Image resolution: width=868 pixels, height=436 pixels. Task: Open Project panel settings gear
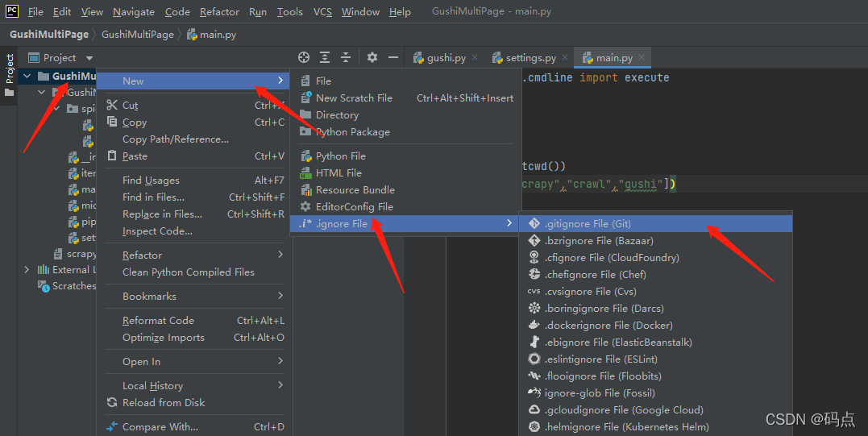click(372, 57)
